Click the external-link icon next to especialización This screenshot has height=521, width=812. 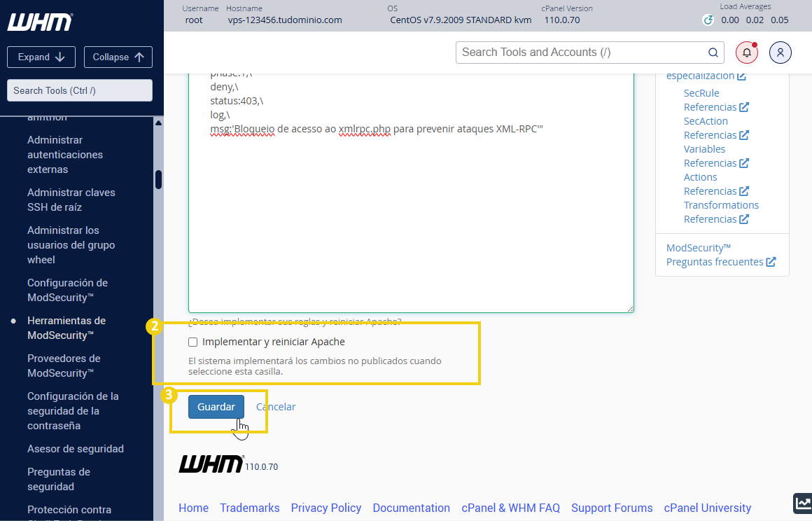(741, 76)
